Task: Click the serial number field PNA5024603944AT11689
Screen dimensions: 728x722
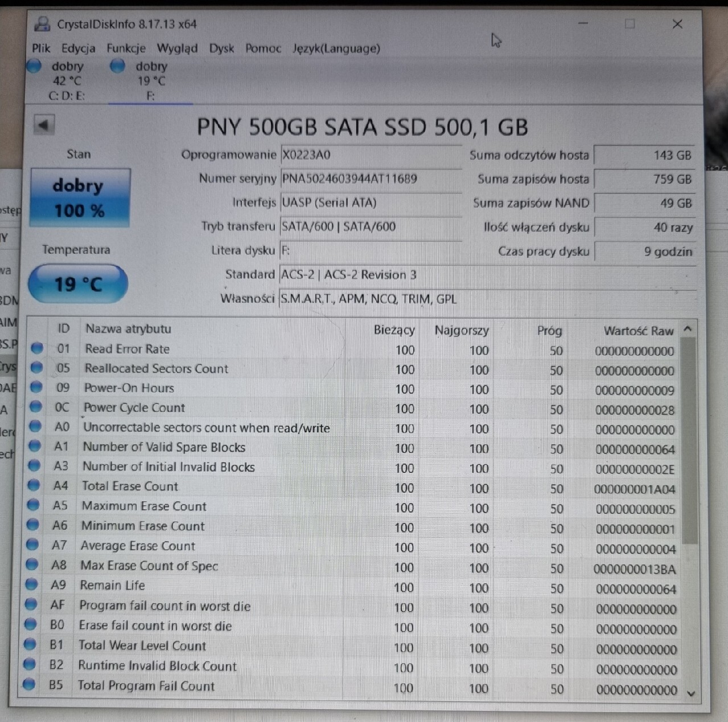Action: coord(371,179)
